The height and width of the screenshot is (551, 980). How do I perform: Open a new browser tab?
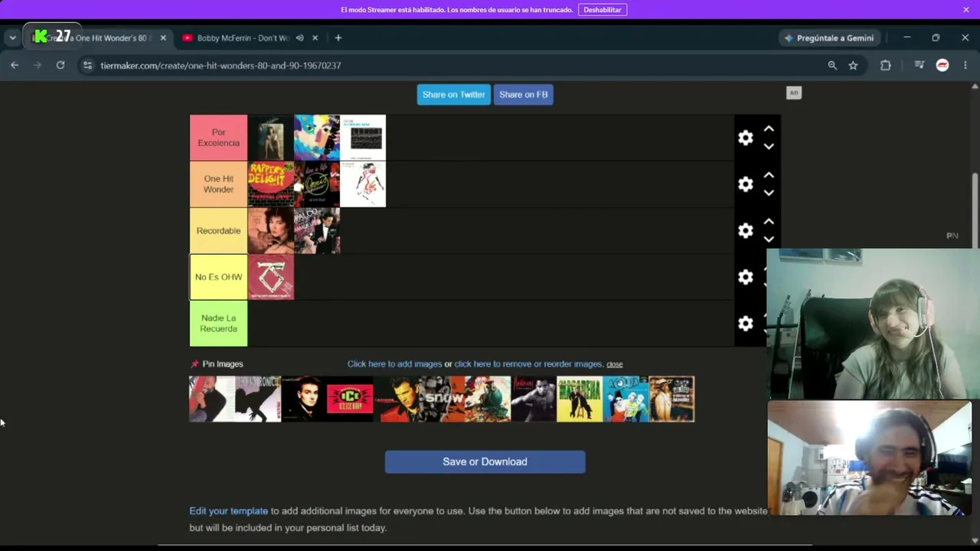[338, 37]
